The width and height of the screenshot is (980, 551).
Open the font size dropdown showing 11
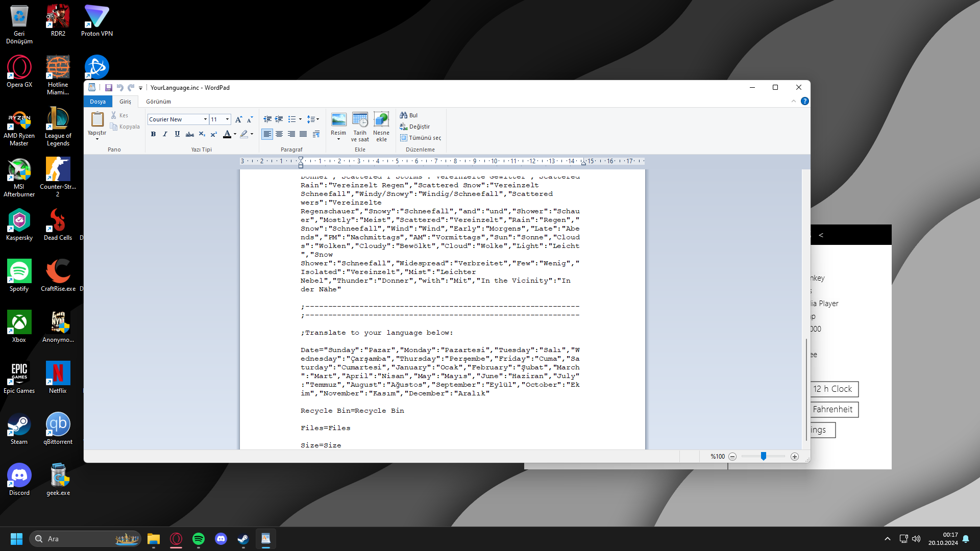click(x=227, y=119)
